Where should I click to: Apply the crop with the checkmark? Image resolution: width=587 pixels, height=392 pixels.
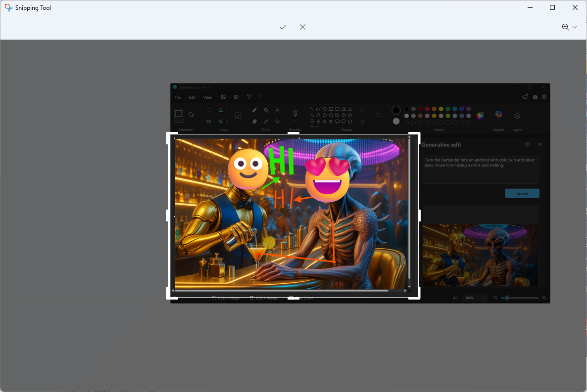283,27
